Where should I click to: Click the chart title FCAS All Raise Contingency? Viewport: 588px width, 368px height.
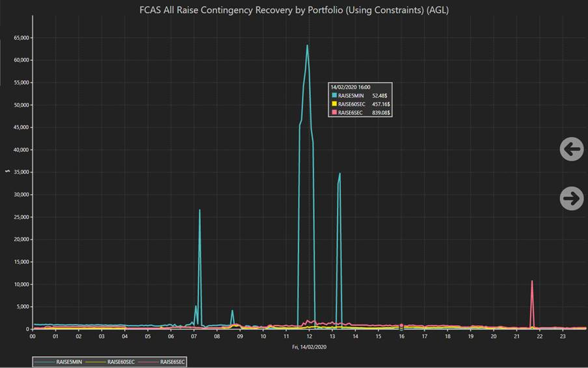coord(294,10)
